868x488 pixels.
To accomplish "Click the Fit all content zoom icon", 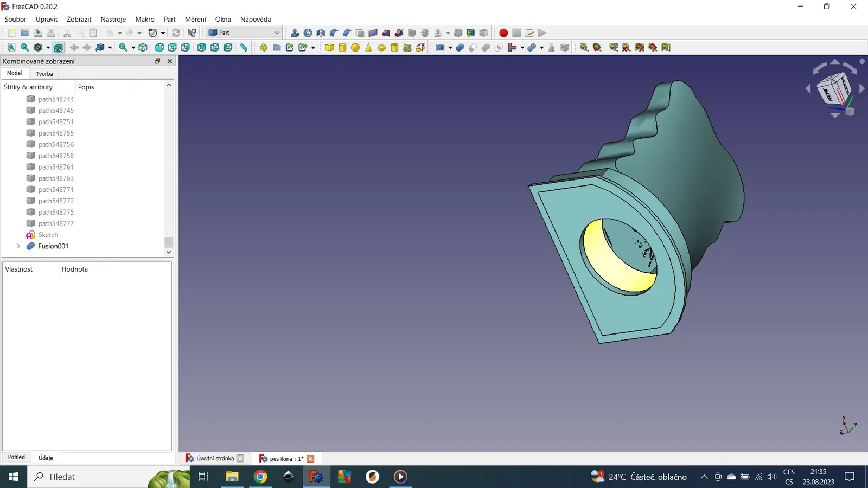I will tap(12, 48).
